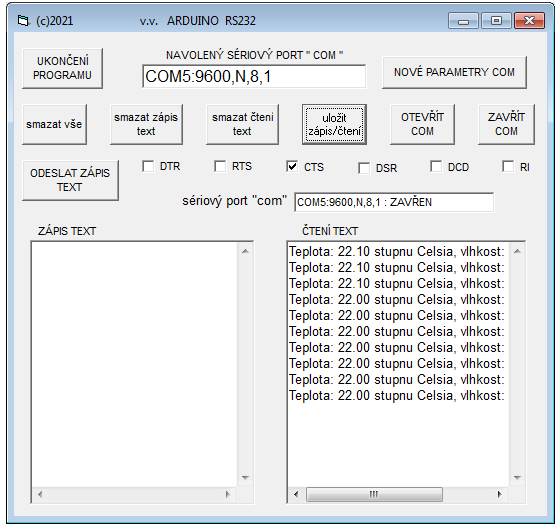Uncheck the CTS checkbox
Viewport: 560px width, 529px height.
pos(292,166)
